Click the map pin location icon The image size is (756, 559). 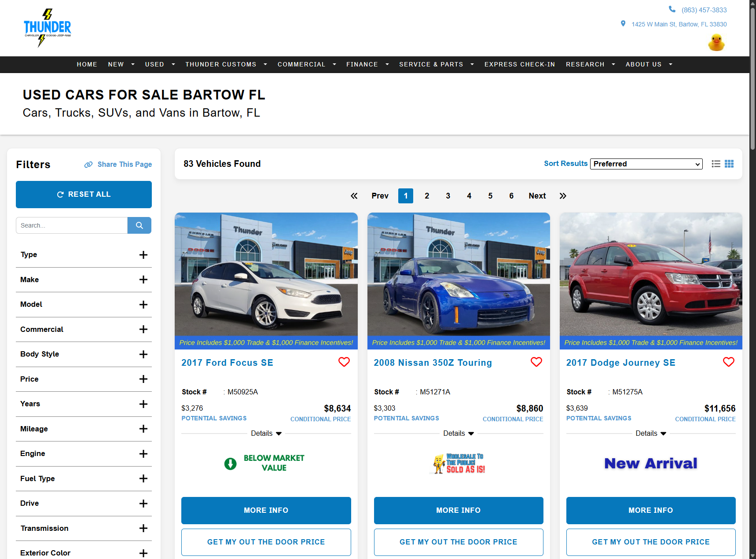tap(623, 24)
